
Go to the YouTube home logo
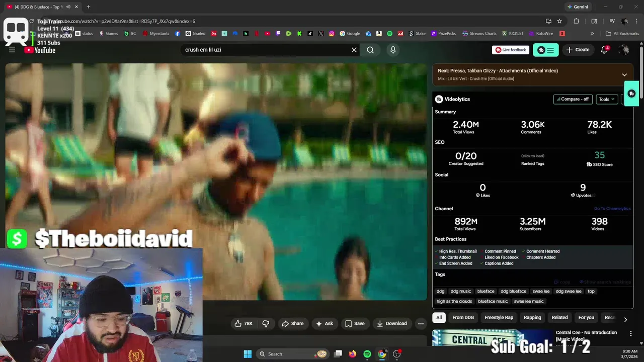click(x=40, y=50)
